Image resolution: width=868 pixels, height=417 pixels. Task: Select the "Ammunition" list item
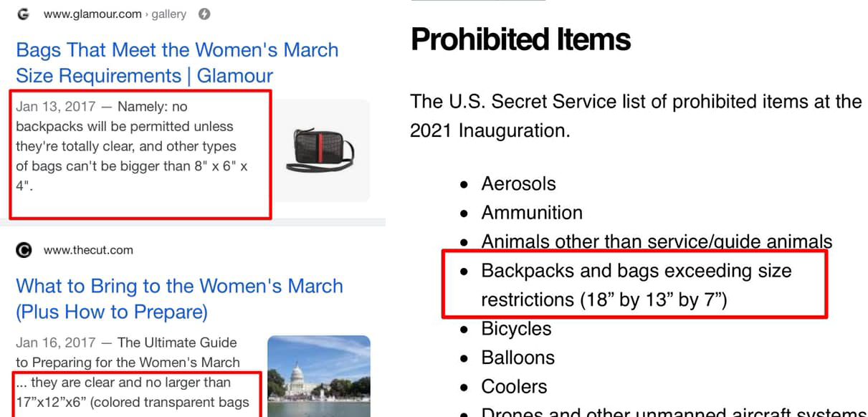click(532, 213)
